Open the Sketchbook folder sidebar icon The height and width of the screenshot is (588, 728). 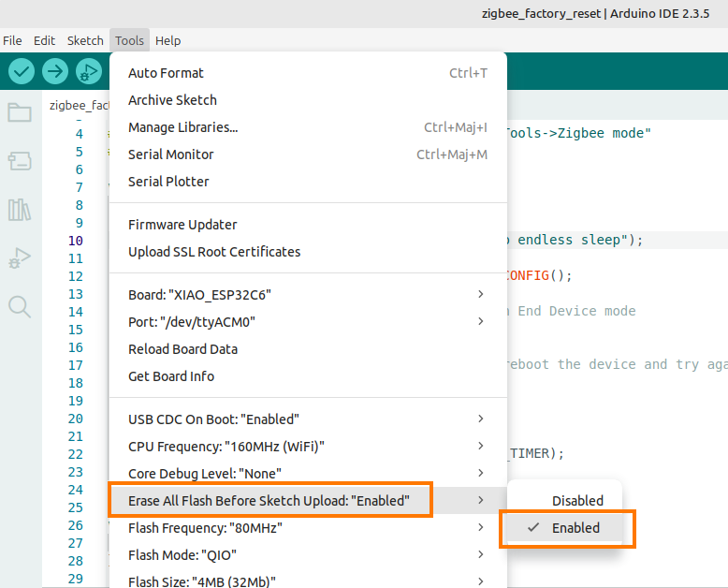[20, 113]
